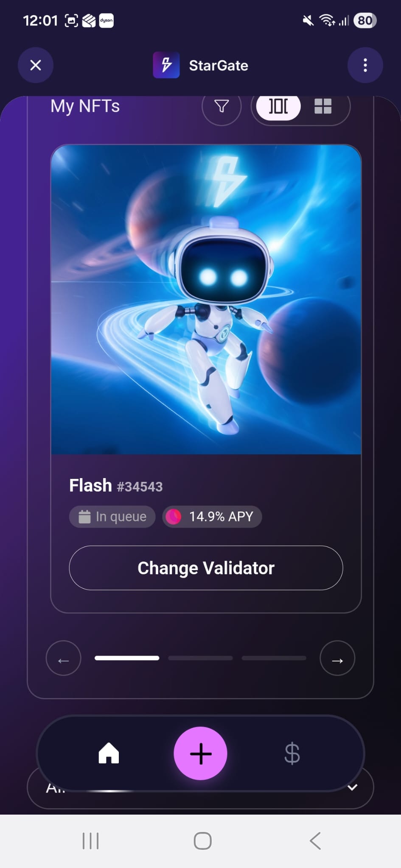Switch to carousel view layout
401x868 pixels.
coord(278,106)
